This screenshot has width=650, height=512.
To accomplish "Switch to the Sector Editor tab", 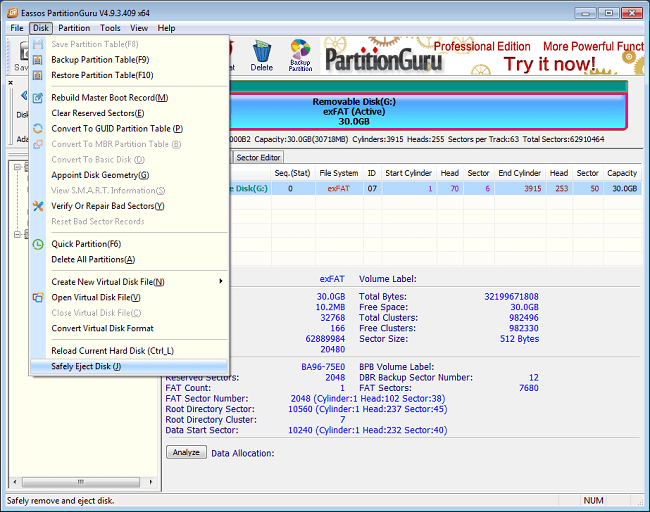I will coord(258,158).
